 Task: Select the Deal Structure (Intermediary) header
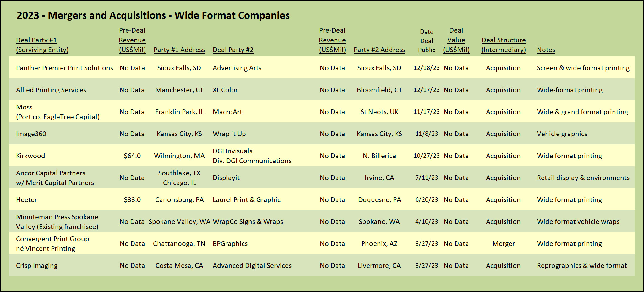503,45
